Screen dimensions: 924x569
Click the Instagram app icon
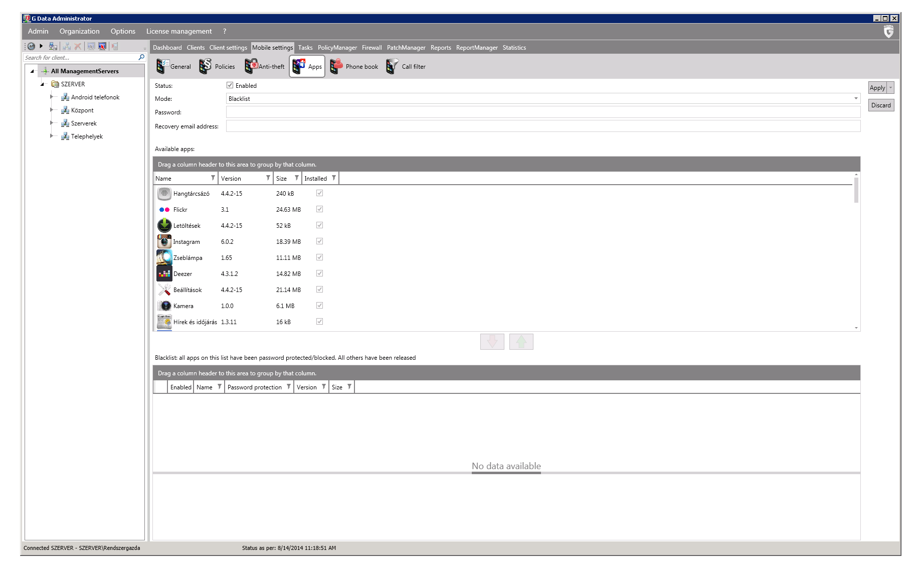pos(164,241)
